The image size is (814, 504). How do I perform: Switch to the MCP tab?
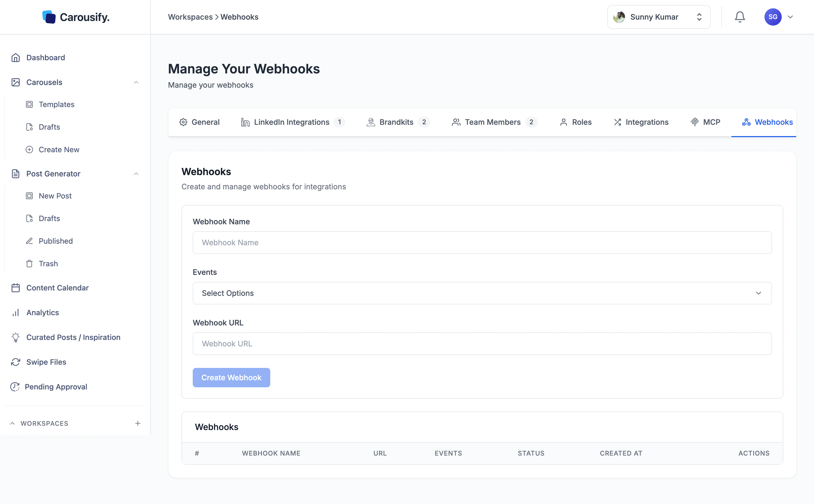tap(705, 122)
